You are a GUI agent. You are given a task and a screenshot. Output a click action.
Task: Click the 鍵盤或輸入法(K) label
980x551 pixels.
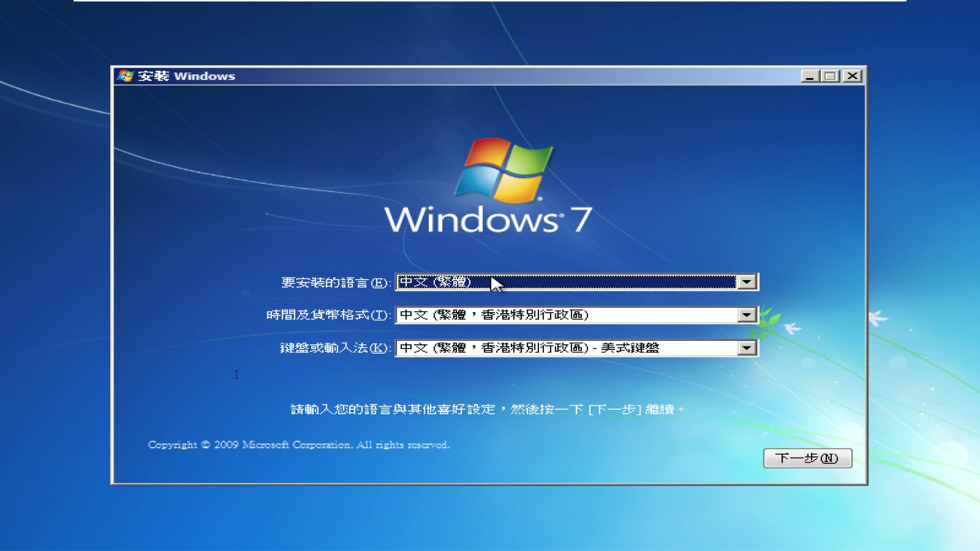(x=335, y=348)
